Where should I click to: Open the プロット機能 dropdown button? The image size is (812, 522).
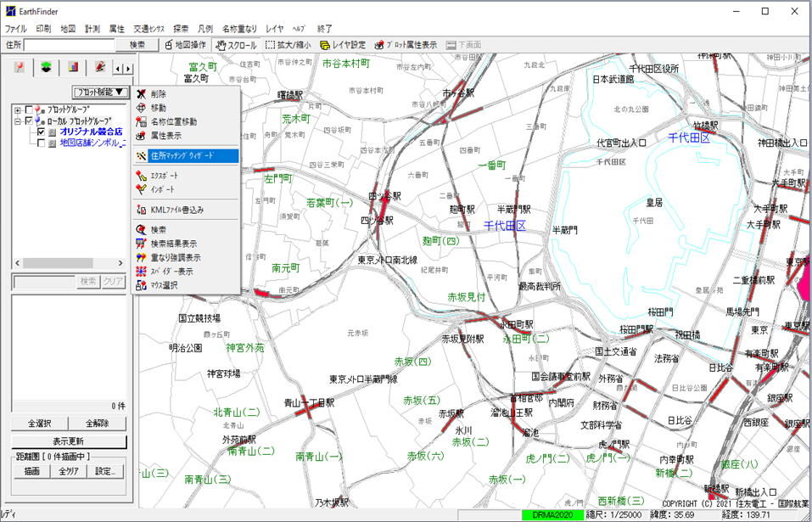click(101, 92)
